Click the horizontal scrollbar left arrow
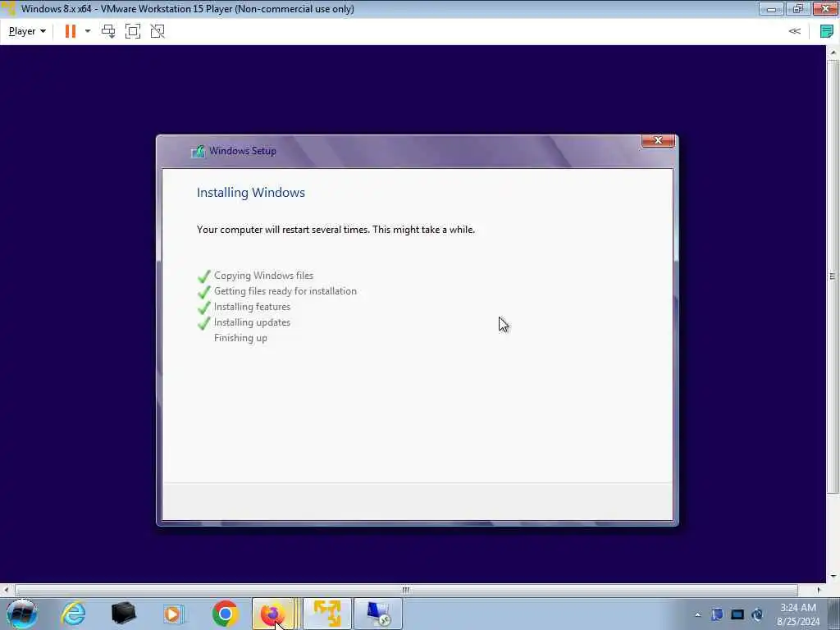 coord(6,590)
